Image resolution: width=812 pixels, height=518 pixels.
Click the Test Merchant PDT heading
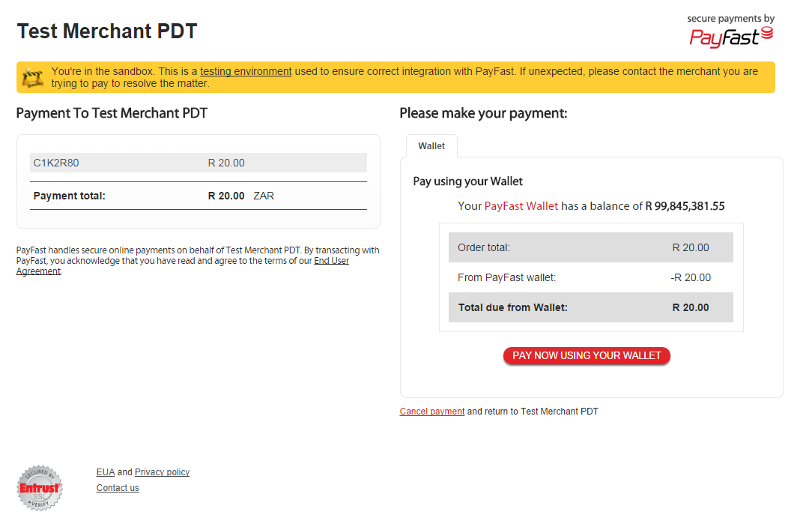(x=107, y=31)
